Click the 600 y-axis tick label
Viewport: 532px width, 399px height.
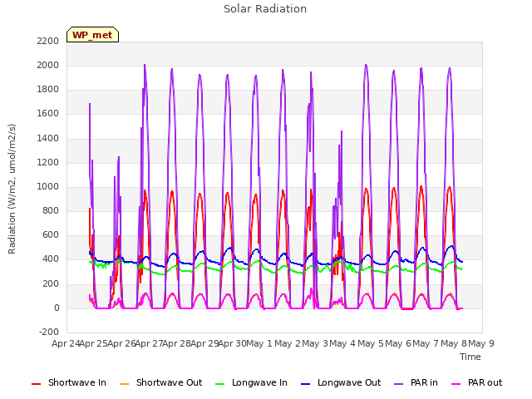pyautogui.click(x=51, y=235)
